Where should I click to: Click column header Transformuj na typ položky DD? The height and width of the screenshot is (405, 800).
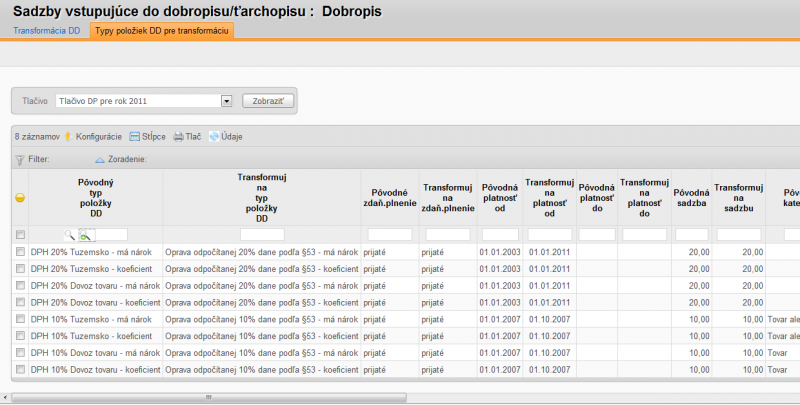pos(262,198)
